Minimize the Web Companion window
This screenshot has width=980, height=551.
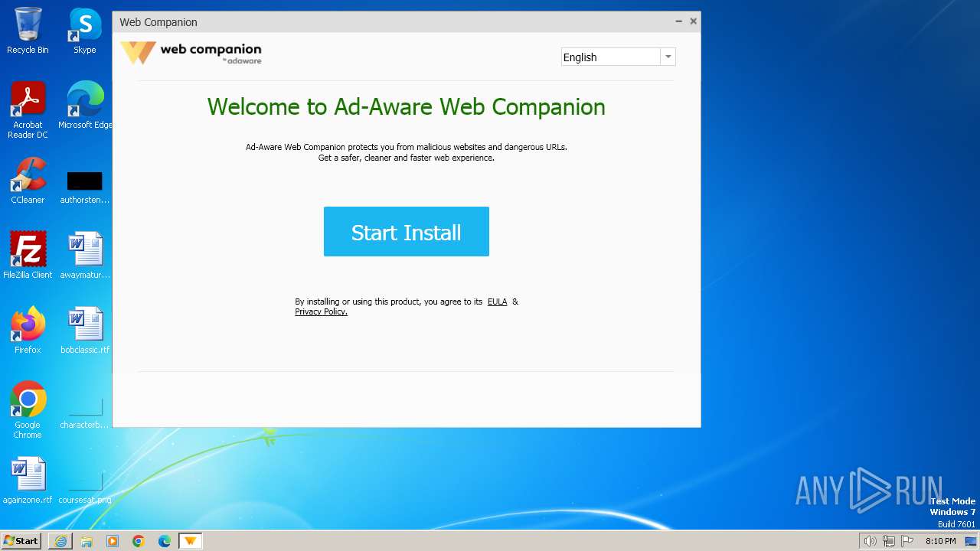click(x=678, y=21)
